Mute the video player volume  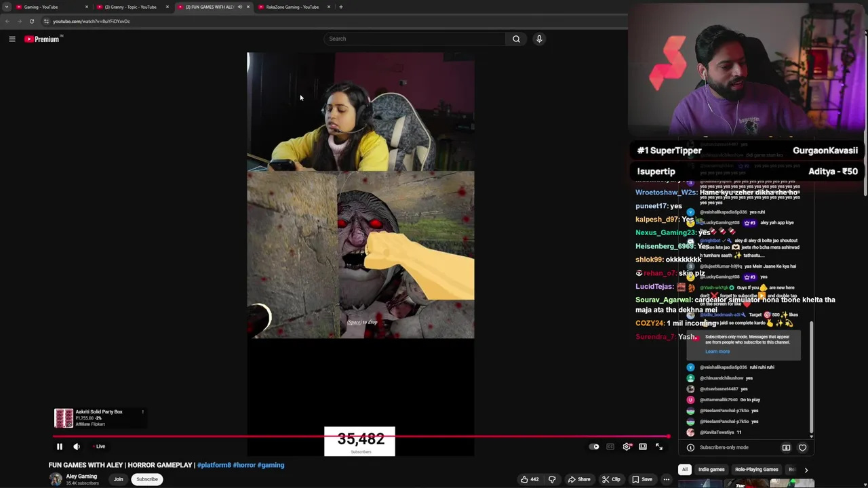[77, 447]
